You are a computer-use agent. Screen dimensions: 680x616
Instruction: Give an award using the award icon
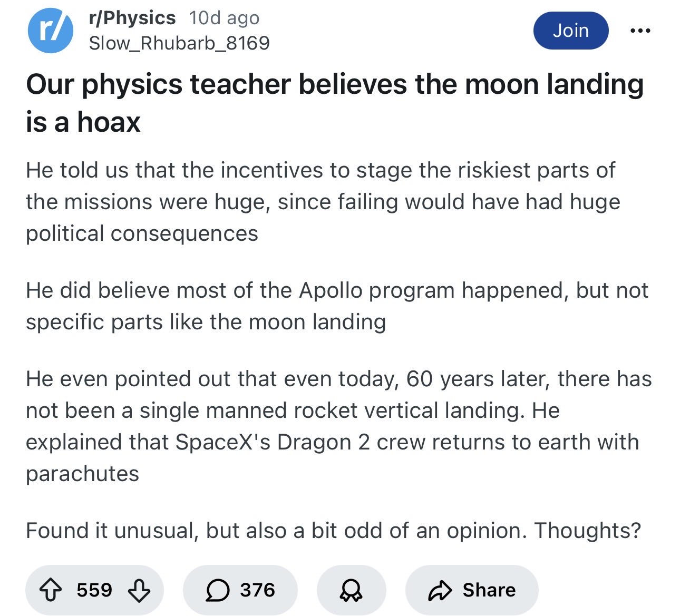pos(351,590)
